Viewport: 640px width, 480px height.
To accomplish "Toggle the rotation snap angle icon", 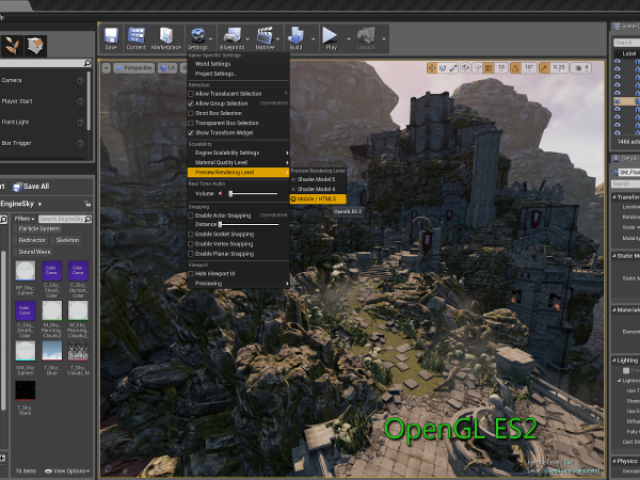I will (515, 68).
